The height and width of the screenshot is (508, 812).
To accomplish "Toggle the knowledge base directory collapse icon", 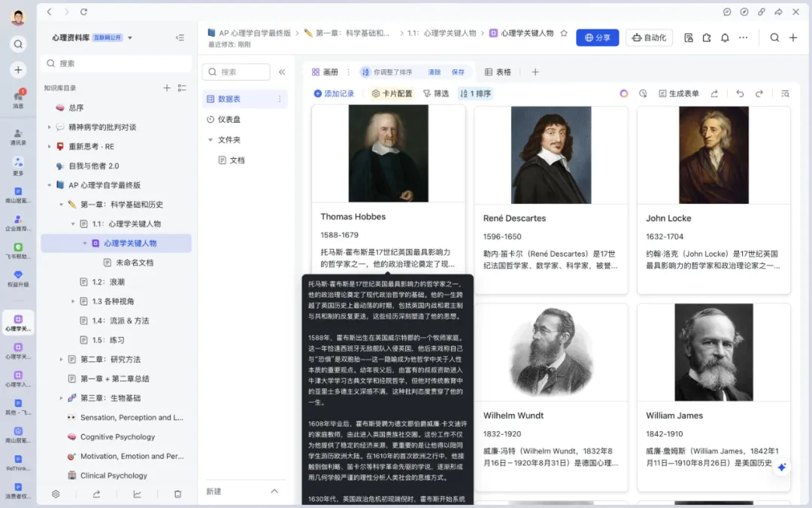I will click(x=181, y=88).
